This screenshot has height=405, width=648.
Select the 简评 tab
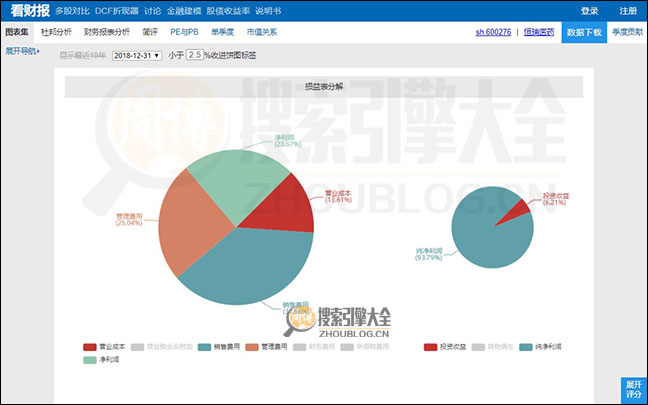[x=150, y=32]
